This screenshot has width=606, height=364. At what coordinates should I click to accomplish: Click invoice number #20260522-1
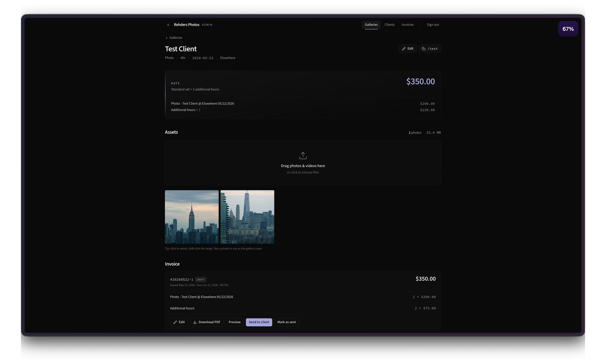pos(182,280)
